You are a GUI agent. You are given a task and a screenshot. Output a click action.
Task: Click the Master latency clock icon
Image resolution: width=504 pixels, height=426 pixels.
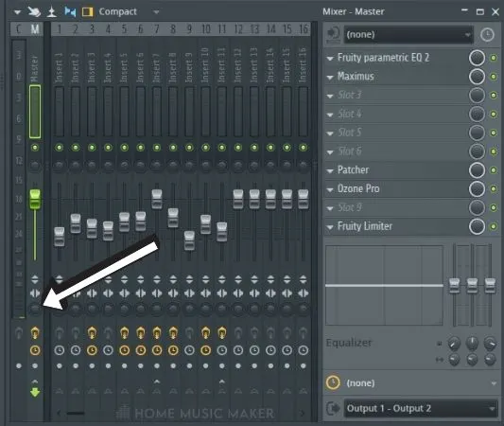click(35, 350)
